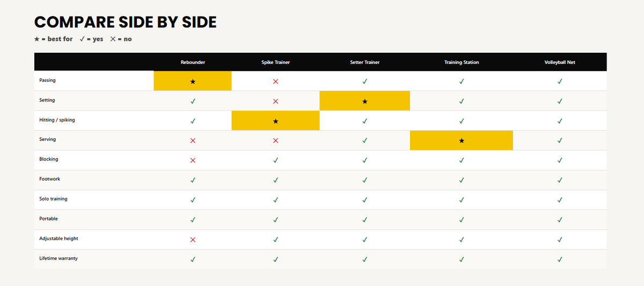Click the checkmark for Volleyball Net Hitting / spiking
Viewport: 644px width, 286px height.
tap(560, 121)
